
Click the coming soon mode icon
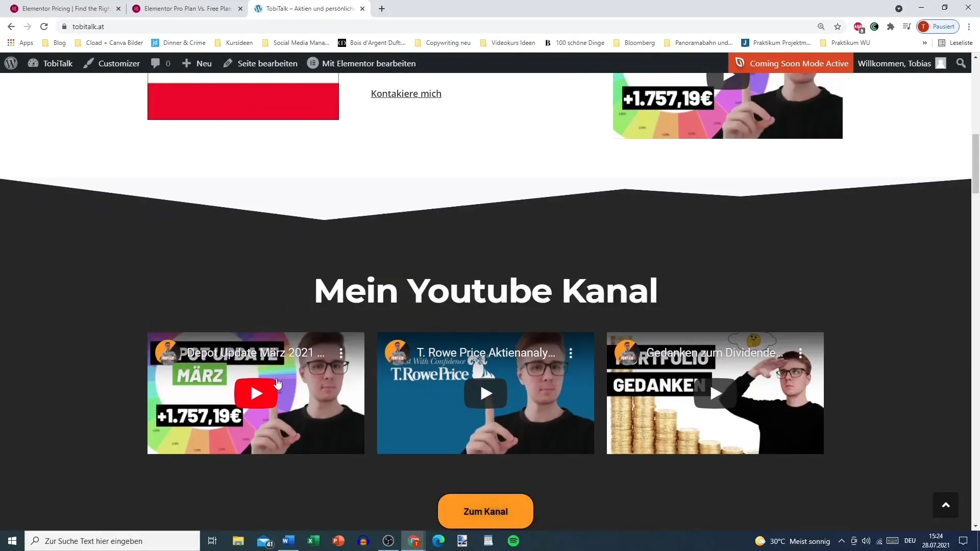tap(740, 63)
